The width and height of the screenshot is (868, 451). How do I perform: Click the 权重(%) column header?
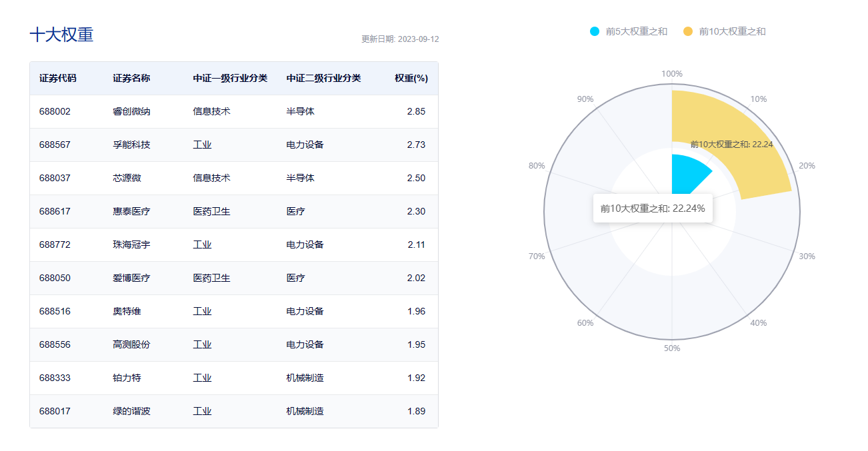411,78
